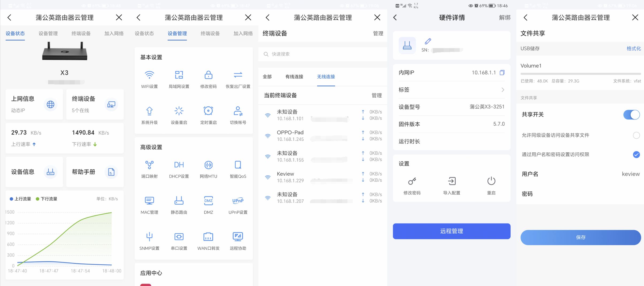This screenshot has height=286, width=644.
Task: Click the 远程管理 button
Action: click(x=452, y=231)
